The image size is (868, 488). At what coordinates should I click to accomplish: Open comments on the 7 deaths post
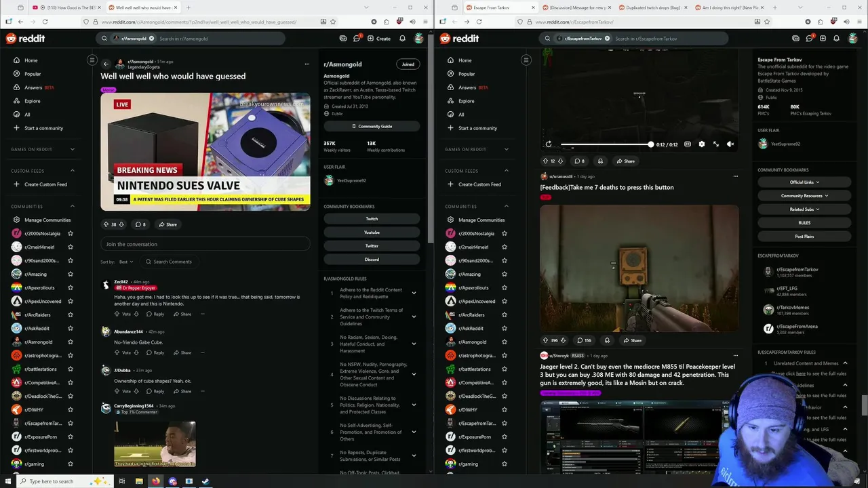(584, 340)
